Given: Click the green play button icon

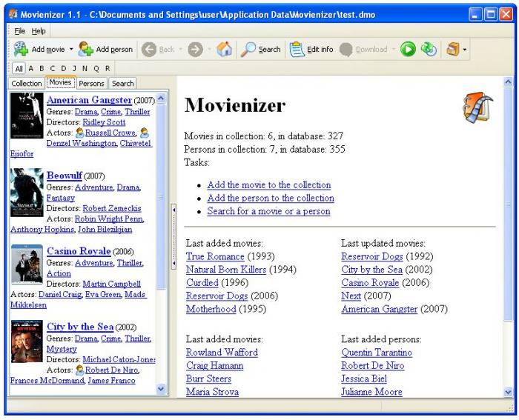Looking at the screenshot, I should 408,50.
